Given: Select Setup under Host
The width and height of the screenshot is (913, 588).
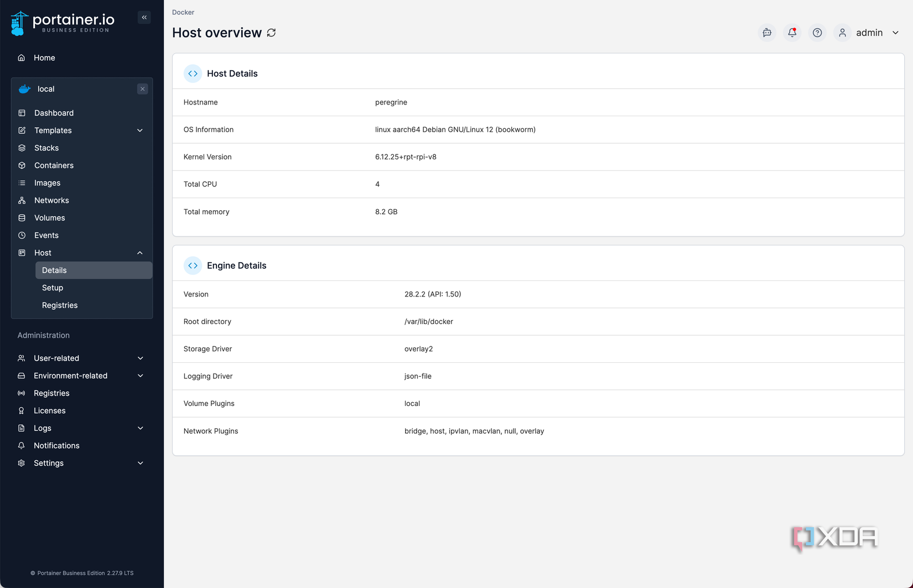Looking at the screenshot, I should pos(53,288).
